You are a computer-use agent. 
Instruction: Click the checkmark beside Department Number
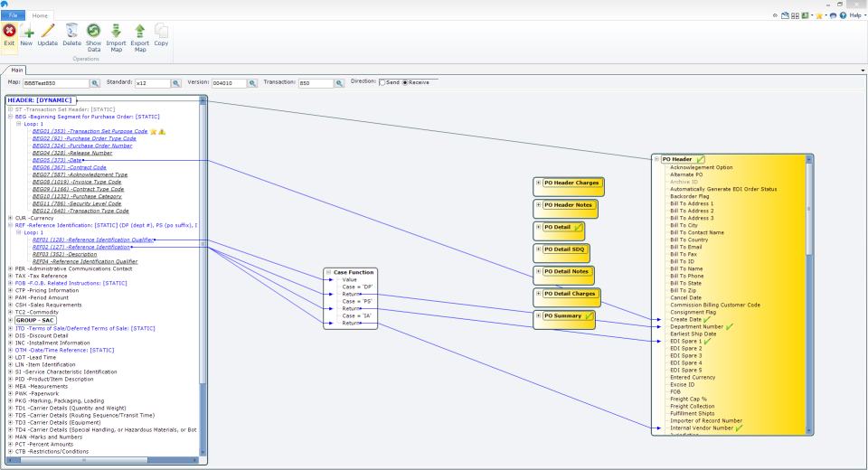(730, 326)
